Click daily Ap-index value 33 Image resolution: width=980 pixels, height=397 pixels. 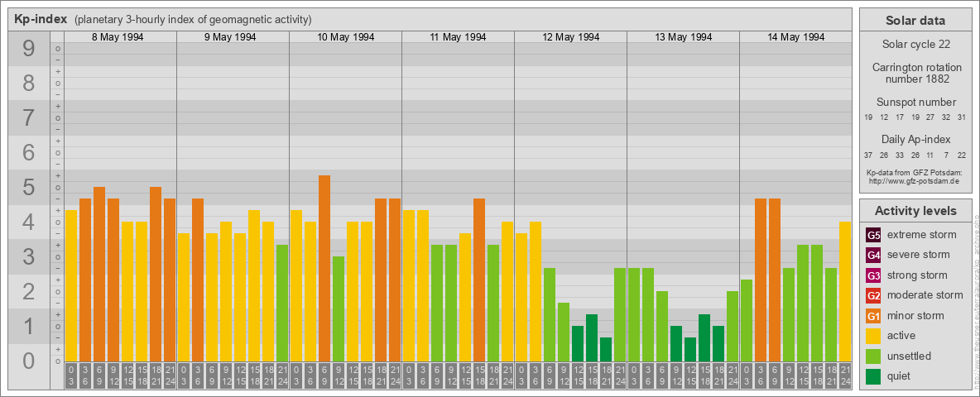(900, 155)
